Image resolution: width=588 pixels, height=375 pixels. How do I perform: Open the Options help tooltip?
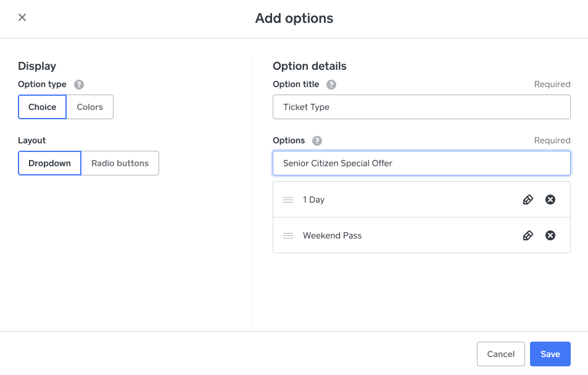(317, 141)
